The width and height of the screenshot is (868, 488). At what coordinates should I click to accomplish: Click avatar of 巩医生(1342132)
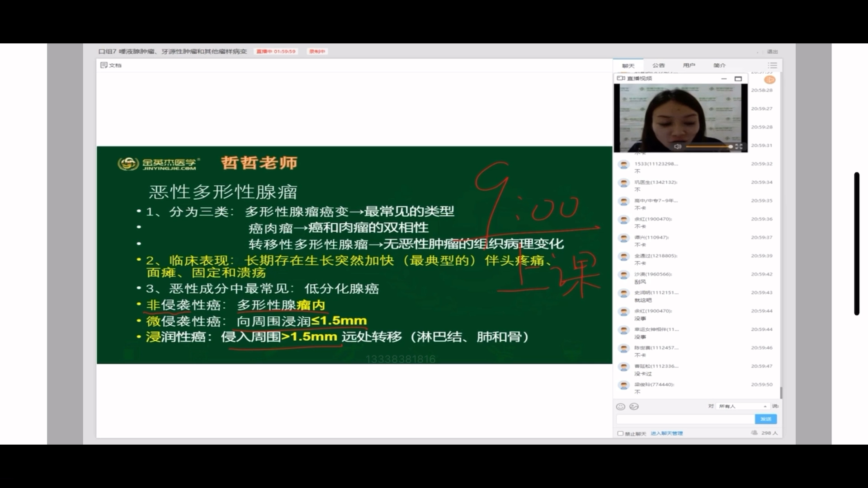(624, 183)
